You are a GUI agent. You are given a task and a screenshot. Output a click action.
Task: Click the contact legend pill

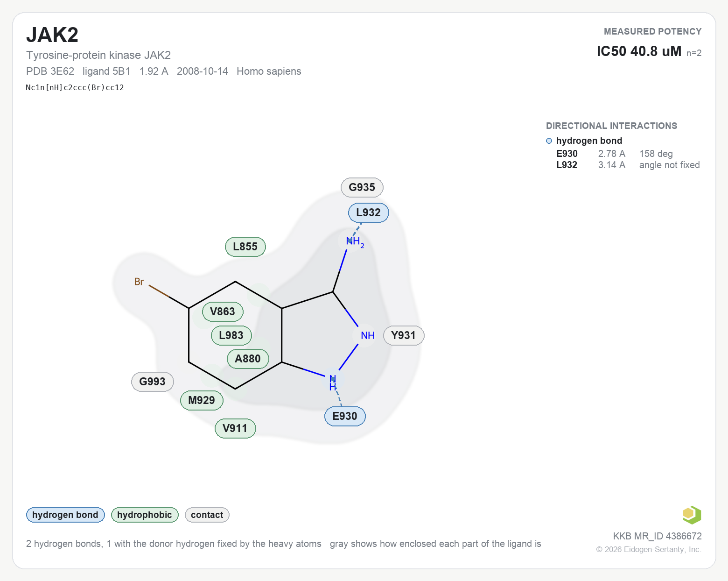coord(207,515)
